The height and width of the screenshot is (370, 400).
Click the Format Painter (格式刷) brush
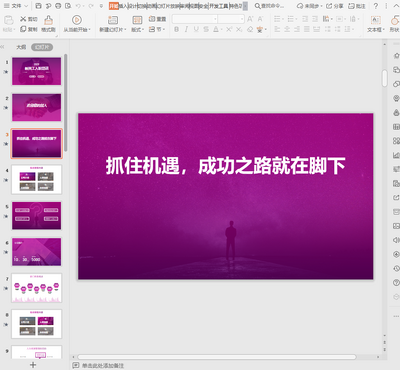48,20
